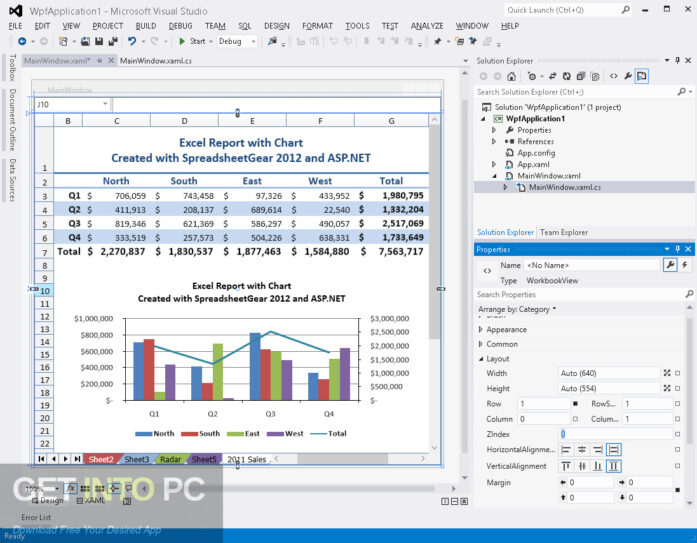Switch to MainWindow.xaml.cs document tab
The height and width of the screenshot is (543, 697).
click(156, 60)
